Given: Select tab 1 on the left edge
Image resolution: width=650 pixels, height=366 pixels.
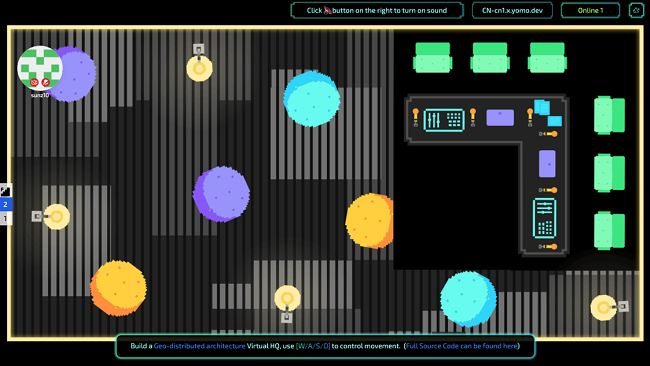Looking at the screenshot, I should (x=5, y=218).
